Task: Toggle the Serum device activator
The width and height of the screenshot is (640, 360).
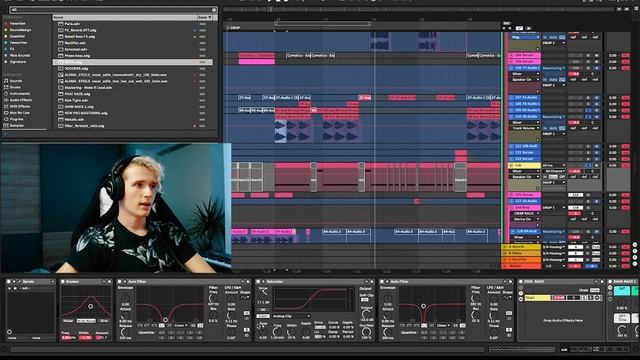Action: tap(9, 282)
